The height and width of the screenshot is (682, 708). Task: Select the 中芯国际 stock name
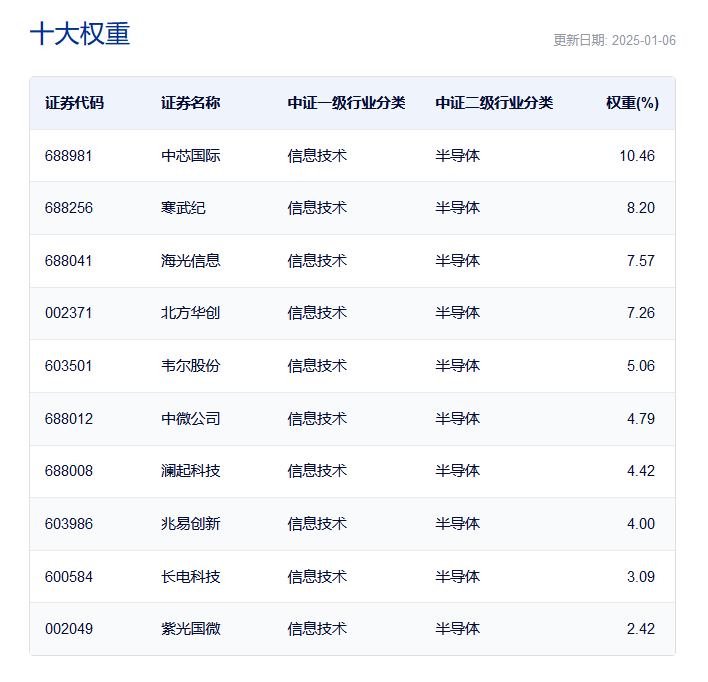point(190,156)
